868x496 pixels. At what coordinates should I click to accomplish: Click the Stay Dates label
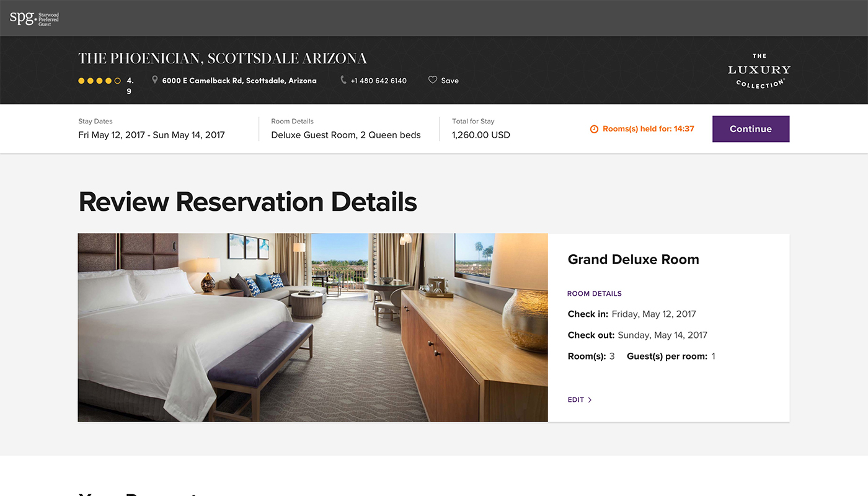coord(95,122)
